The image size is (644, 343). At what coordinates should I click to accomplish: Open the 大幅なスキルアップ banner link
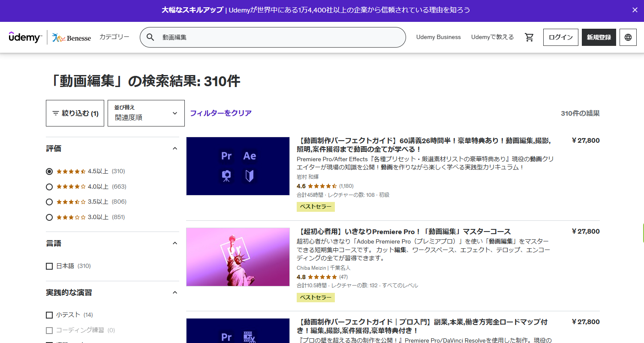point(316,10)
